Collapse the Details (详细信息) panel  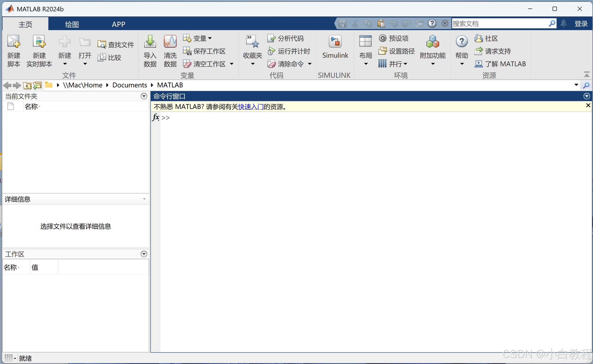(x=144, y=199)
